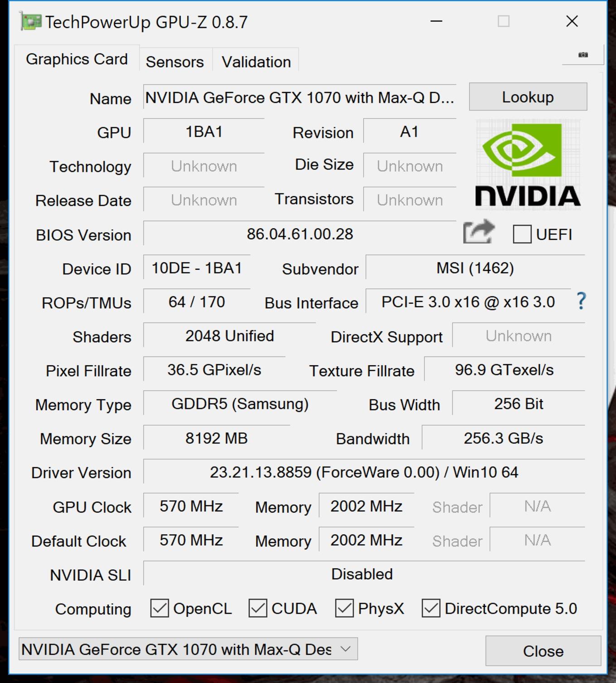Click the Default Clock 570 MHz value
The height and width of the screenshot is (683, 616).
191,540
